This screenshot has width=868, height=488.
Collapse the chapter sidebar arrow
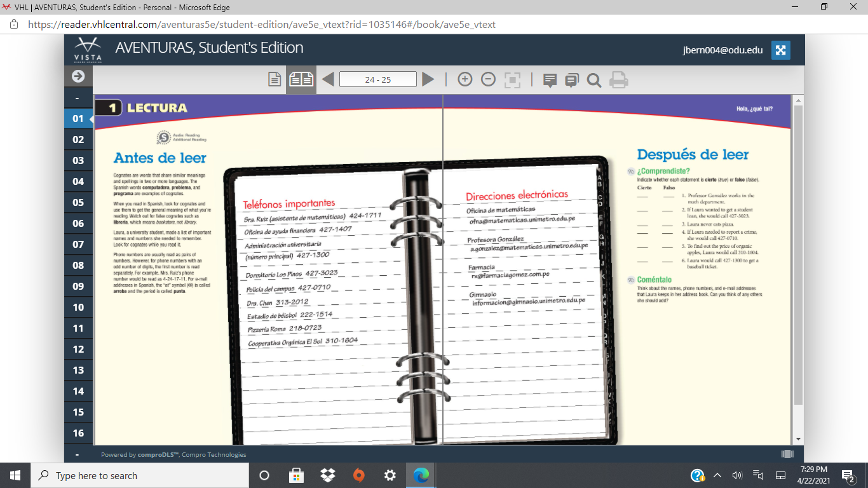(x=78, y=76)
